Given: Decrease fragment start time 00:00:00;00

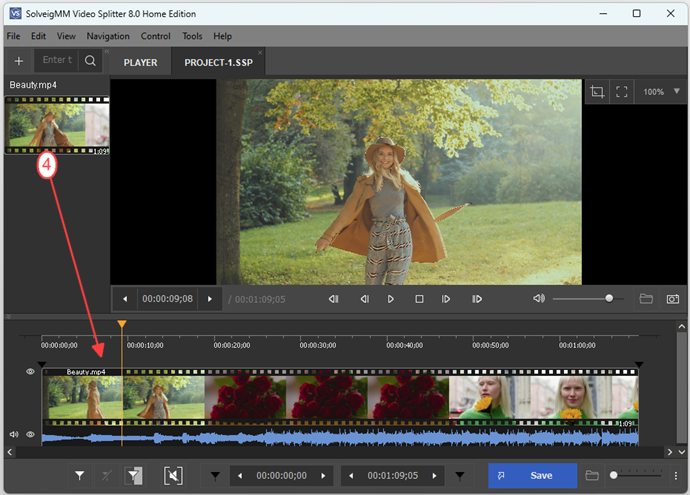Looking at the screenshot, I should (240, 476).
